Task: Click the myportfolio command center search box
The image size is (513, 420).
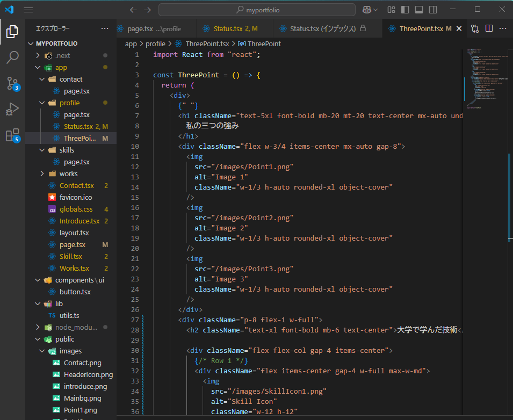Action: [257, 10]
